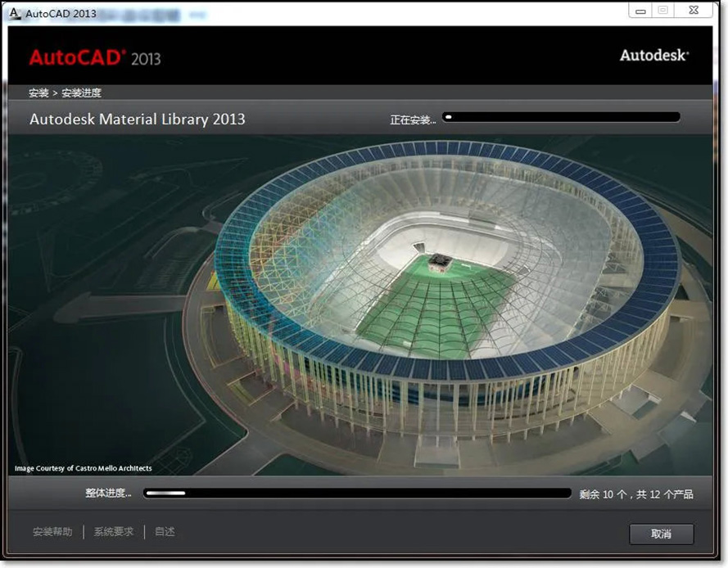Open the 自述 readme link
Screen dimensions: 728x568
[x=165, y=532]
